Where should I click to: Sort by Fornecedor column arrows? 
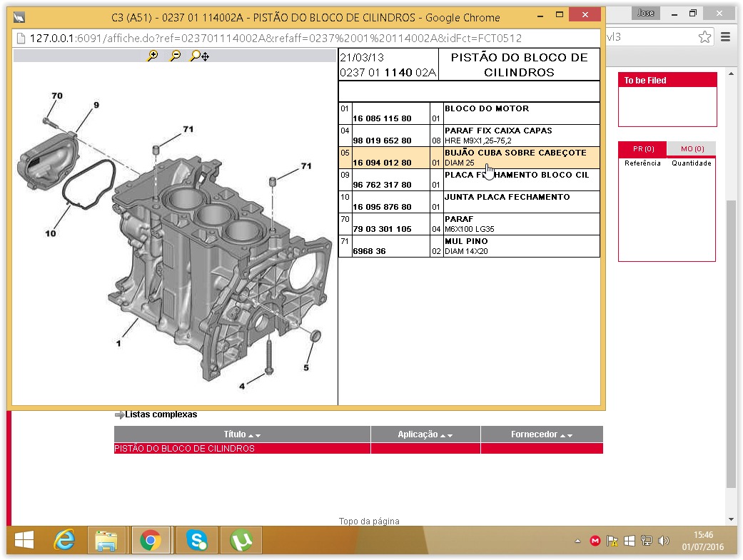click(x=566, y=435)
